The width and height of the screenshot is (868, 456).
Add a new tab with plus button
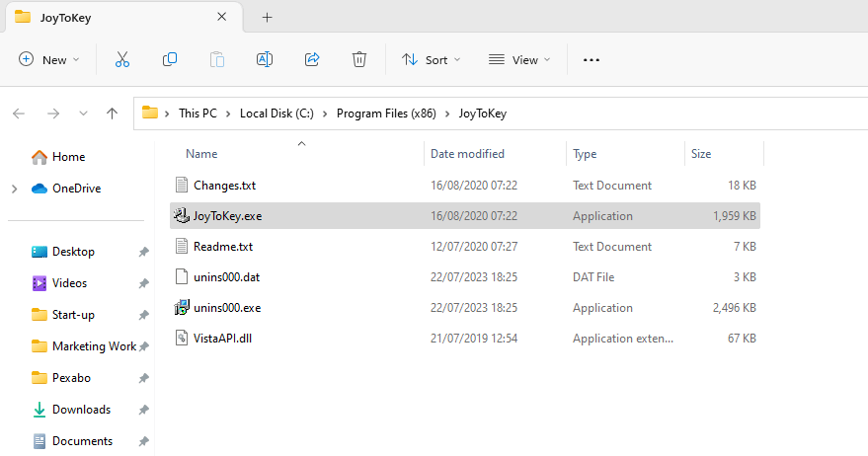[268, 17]
